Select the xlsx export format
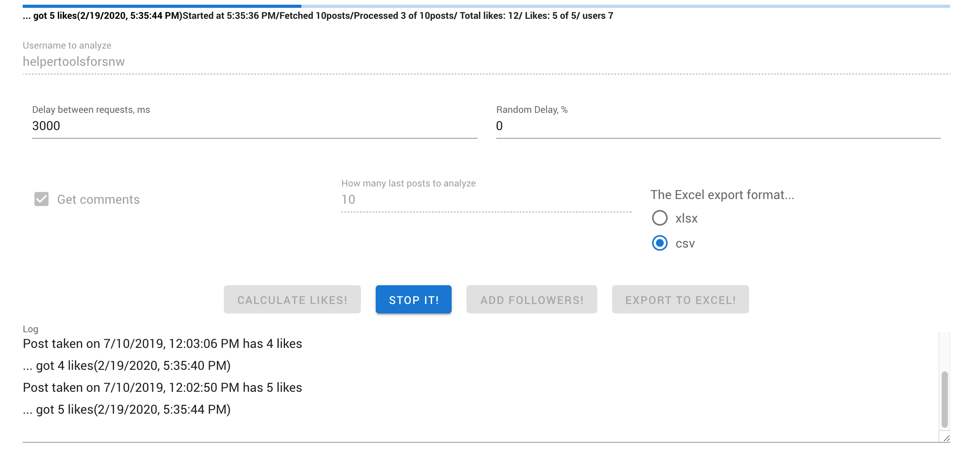Image resolution: width=980 pixels, height=467 pixels. 660,218
